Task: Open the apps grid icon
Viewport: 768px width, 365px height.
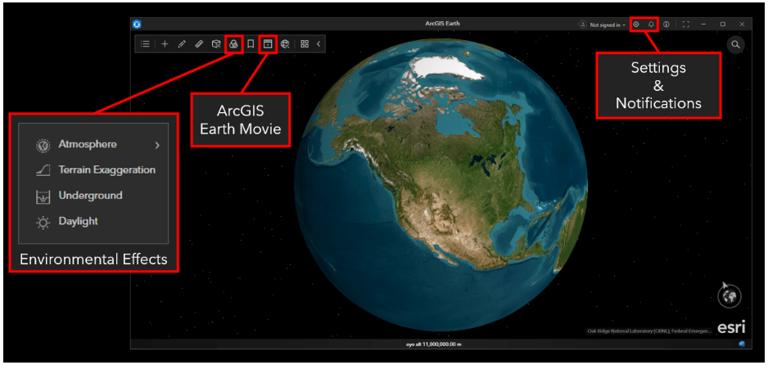Action: point(305,44)
